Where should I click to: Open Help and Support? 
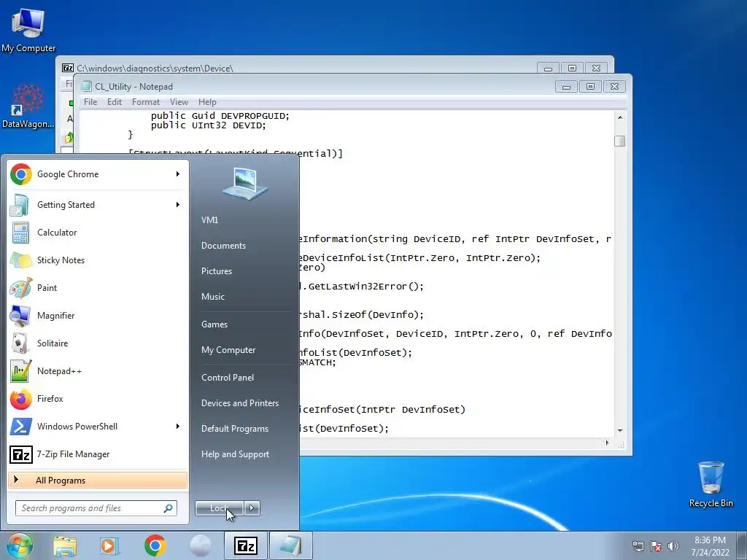click(236, 454)
